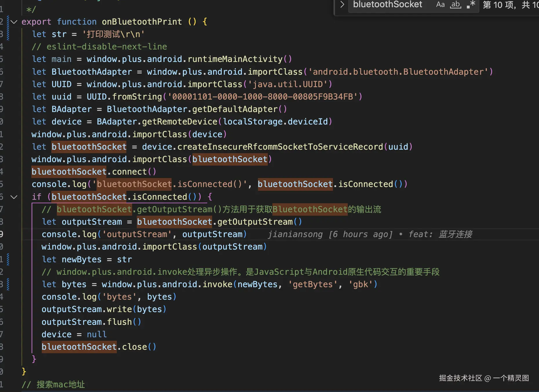539x392 pixels.
Task: Click the outputStream.flush() call
Action: coord(91,322)
